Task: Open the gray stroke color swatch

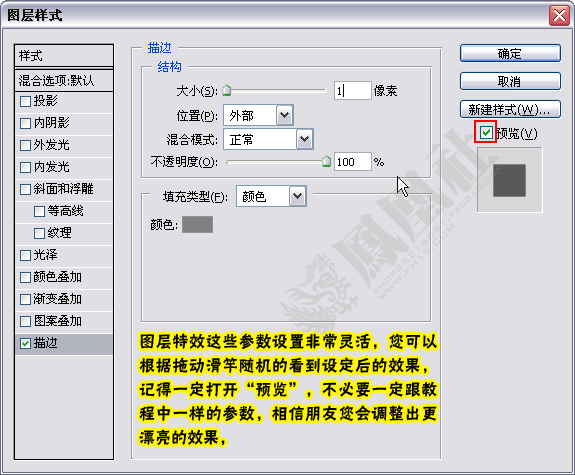Action: point(198,224)
